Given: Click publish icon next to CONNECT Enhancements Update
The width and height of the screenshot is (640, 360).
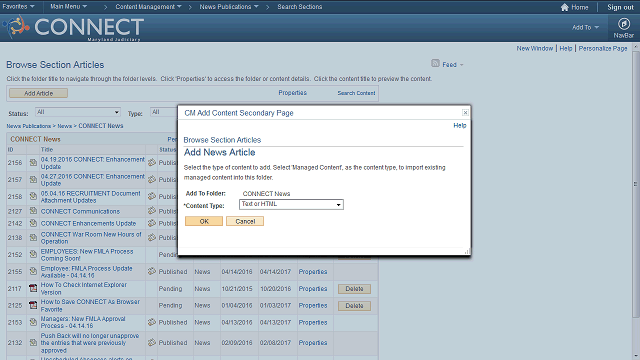Looking at the screenshot, I should [152, 223].
